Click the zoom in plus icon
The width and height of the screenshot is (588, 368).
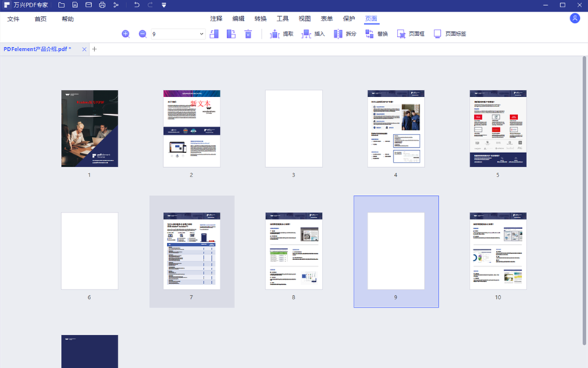[126, 34]
